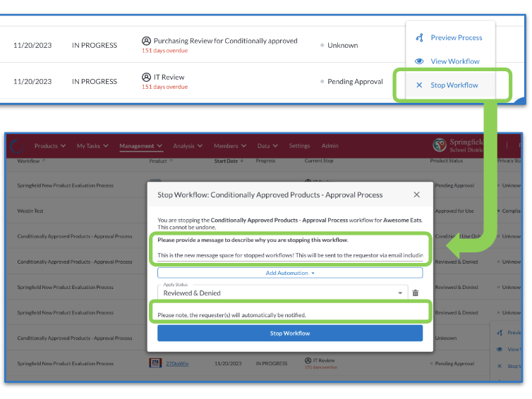Click View eye icon in bottom-right row menu
The height and width of the screenshot is (399, 532).
coord(500,349)
